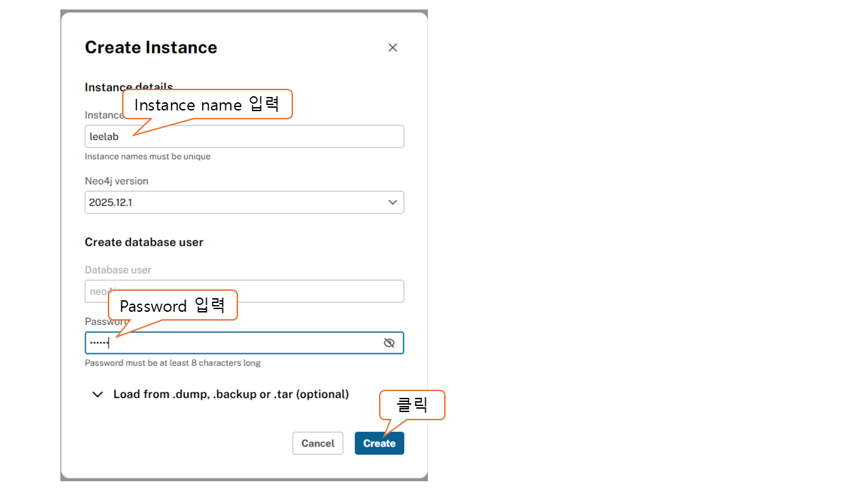This screenshot has height=488, width=868.
Task: Click the "Database user" field label
Action: [x=118, y=270]
